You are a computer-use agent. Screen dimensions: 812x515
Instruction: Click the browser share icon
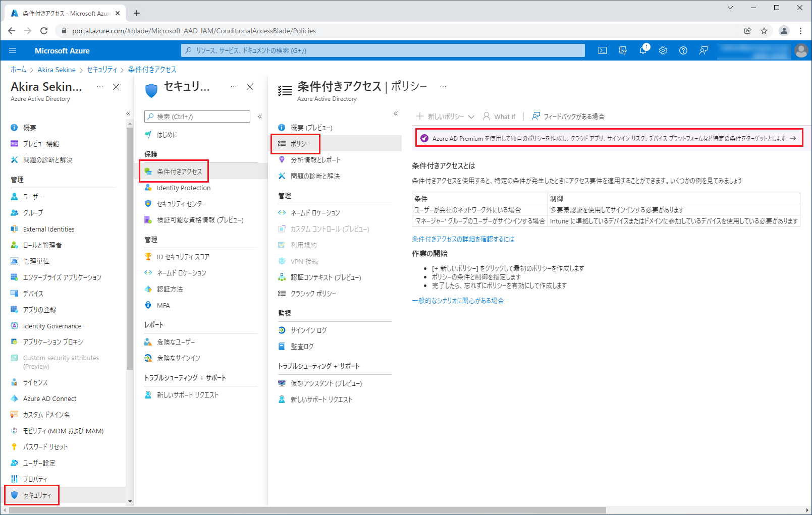tap(747, 31)
